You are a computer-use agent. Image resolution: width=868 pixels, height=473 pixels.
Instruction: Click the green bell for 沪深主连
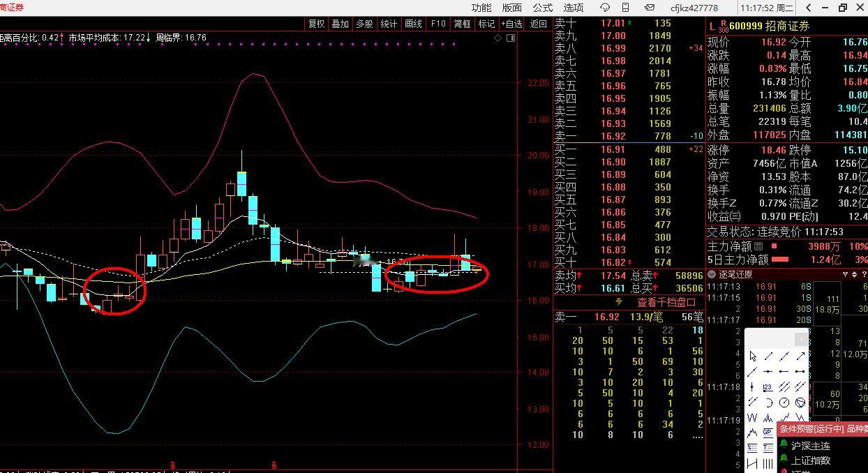784,445
